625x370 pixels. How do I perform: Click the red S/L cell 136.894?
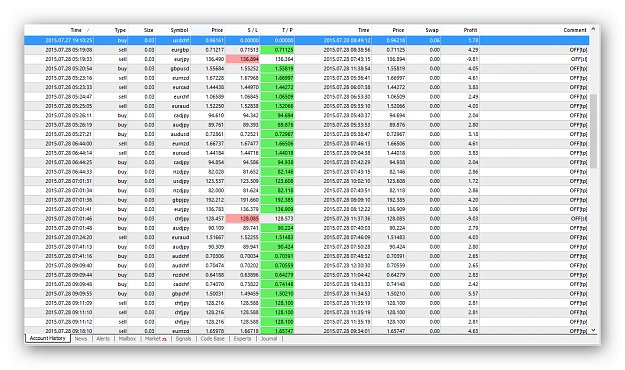click(243, 59)
